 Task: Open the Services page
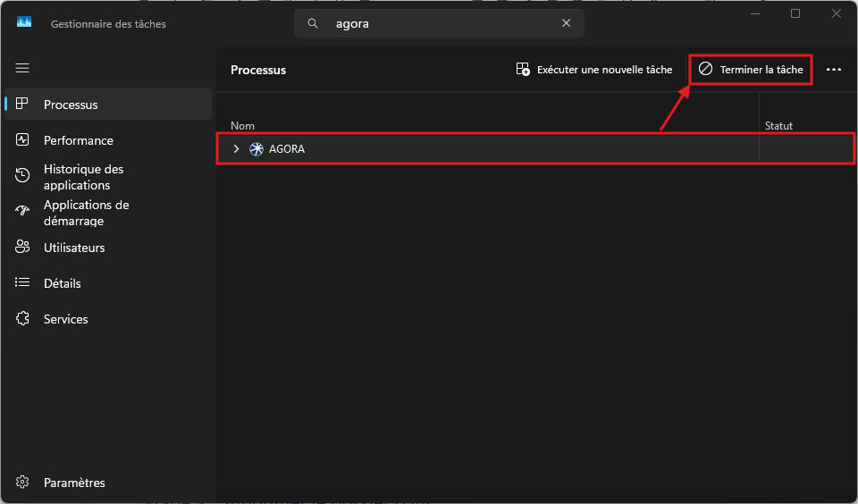click(x=108, y=318)
